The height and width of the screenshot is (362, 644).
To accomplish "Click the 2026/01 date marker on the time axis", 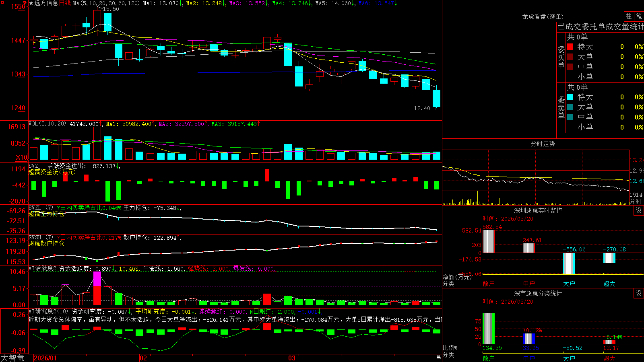I will [x=45, y=358].
